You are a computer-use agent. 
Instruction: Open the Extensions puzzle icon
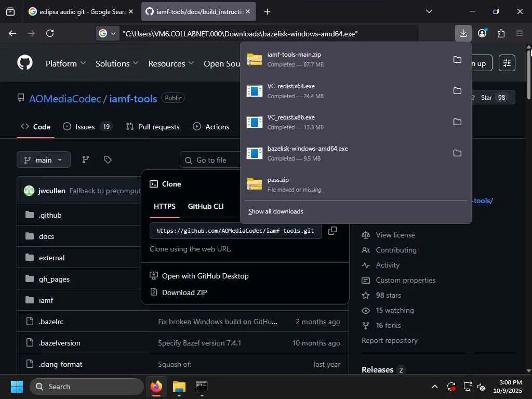point(501,33)
